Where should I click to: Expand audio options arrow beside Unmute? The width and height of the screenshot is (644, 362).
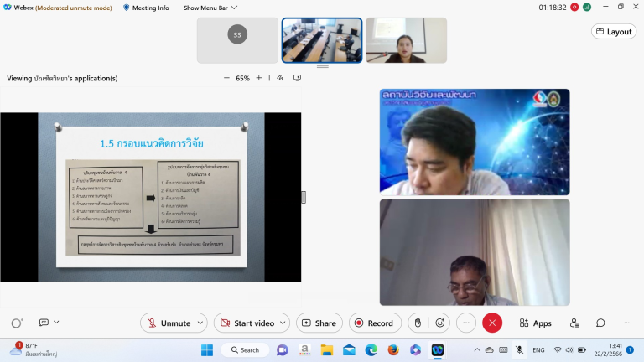[199, 323]
